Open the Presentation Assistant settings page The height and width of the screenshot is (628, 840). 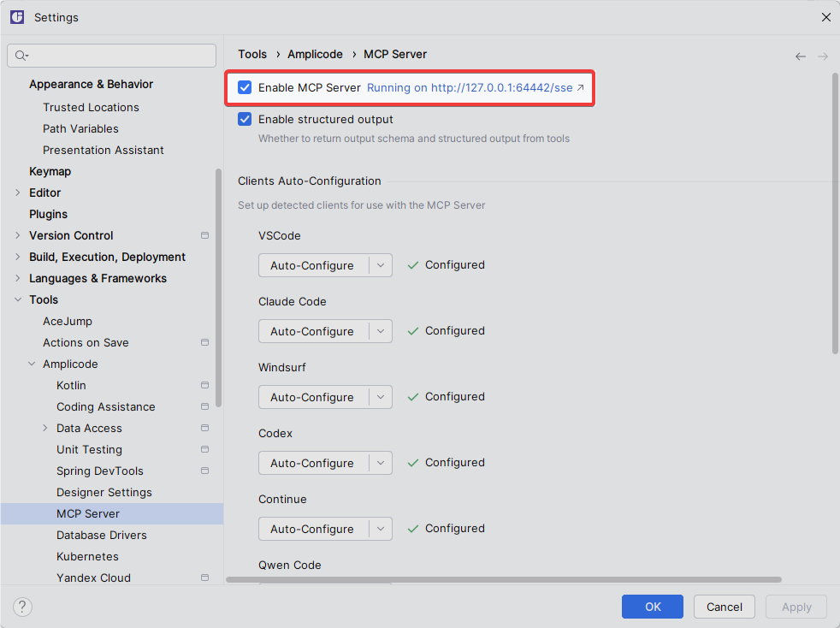pyautogui.click(x=104, y=150)
